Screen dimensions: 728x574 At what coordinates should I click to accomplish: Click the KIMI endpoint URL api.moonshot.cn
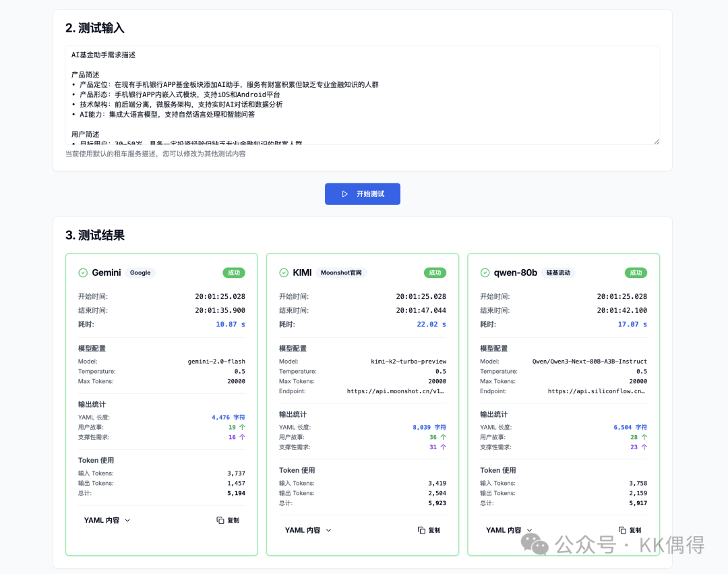click(x=396, y=391)
